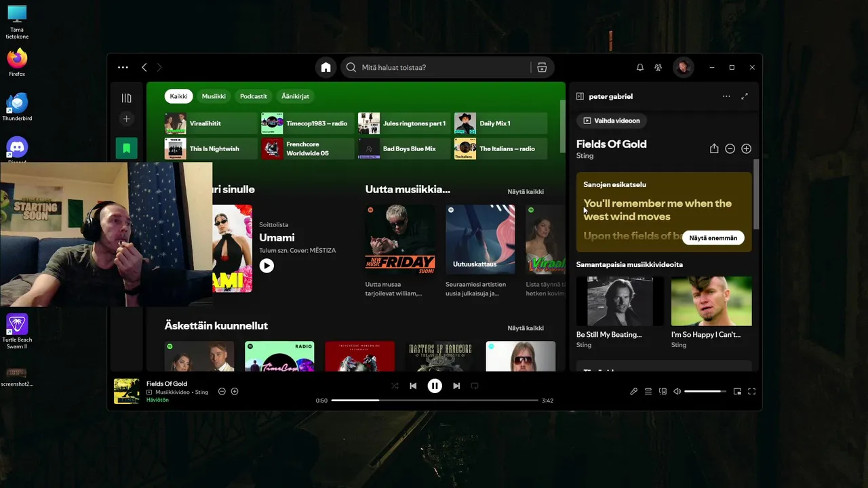Screen dimensions: 868x488
Task: Click the minus icon in player bar
Action: point(222,392)
